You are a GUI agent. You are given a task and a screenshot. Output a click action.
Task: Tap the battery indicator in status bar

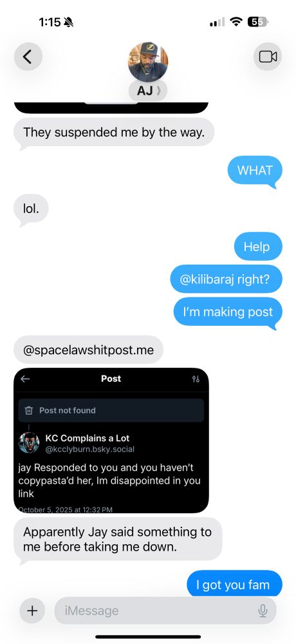[257, 22]
